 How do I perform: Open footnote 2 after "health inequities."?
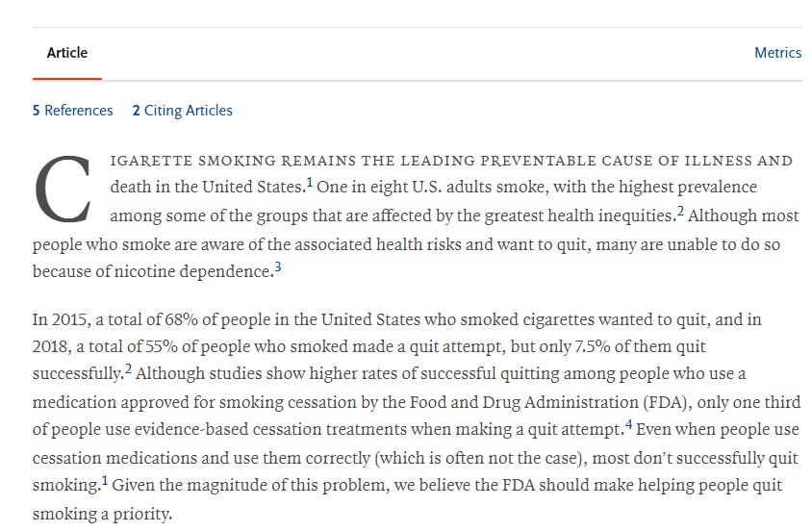pos(680,212)
